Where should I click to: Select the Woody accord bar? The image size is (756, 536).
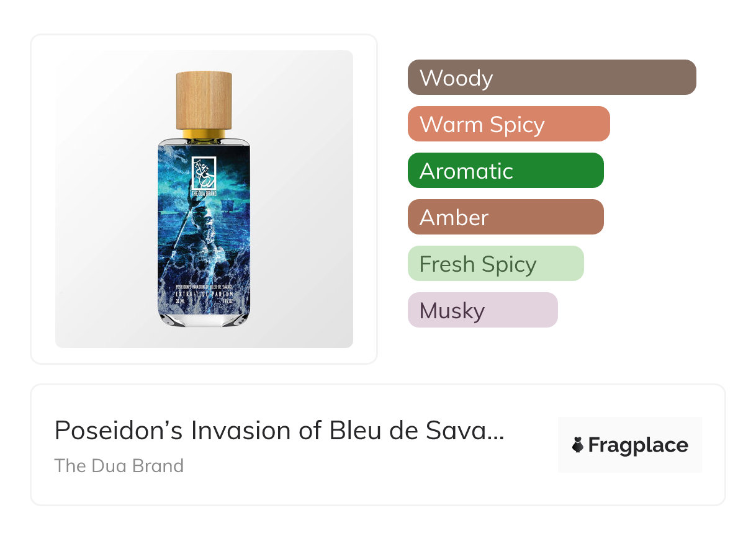[552, 78]
